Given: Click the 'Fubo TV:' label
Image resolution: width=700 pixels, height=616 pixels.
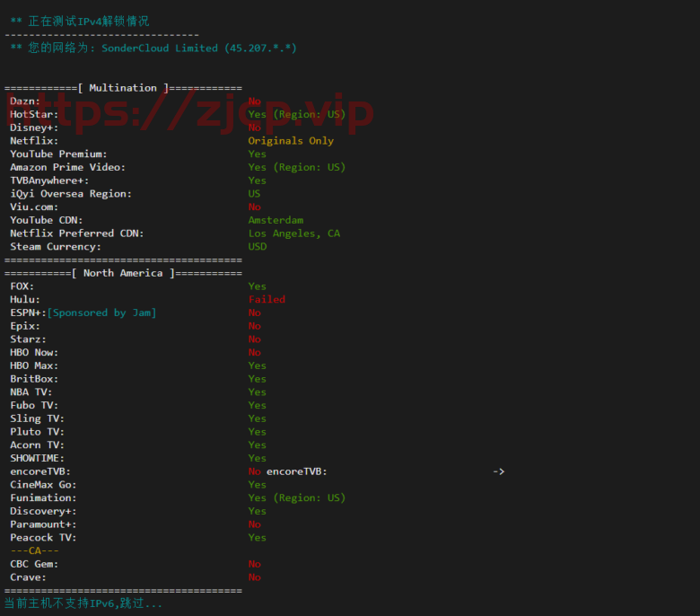Looking at the screenshot, I should 34,405.
